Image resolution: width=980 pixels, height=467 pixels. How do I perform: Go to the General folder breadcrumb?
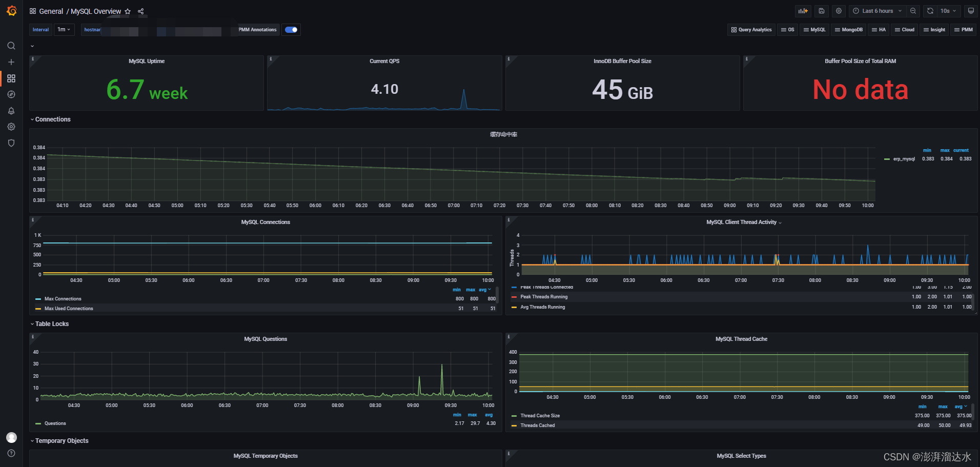(x=51, y=11)
